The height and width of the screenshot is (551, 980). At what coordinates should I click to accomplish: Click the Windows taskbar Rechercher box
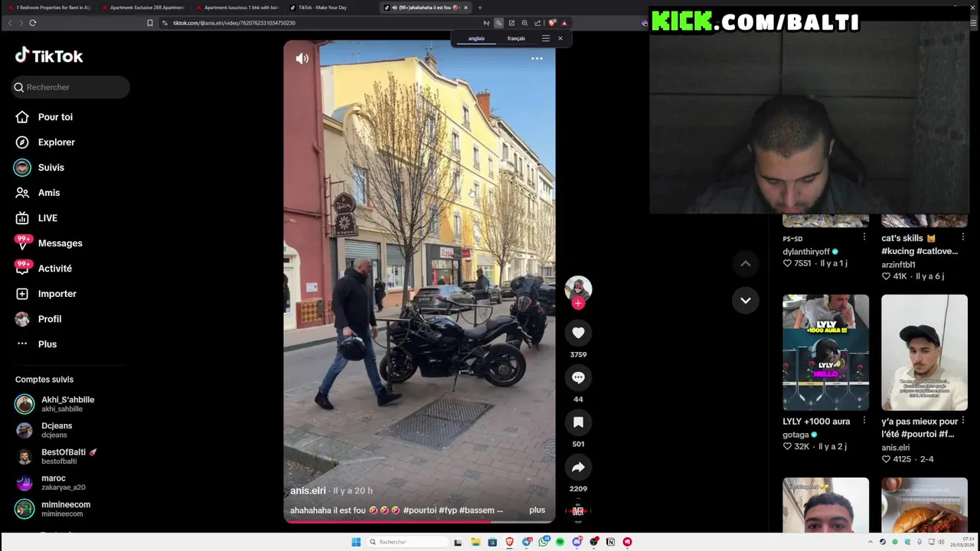[407, 542]
